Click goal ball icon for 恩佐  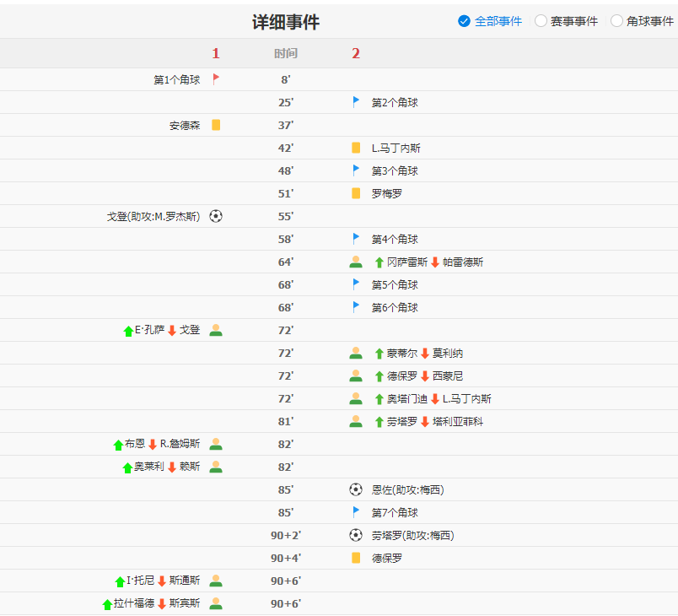[x=356, y=489]
